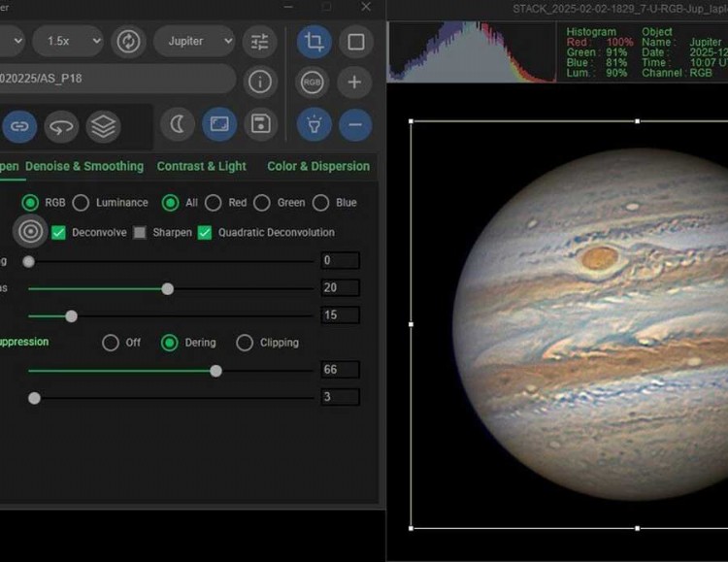Viewport: 728px width, 562px height.
Task: Click the circular refresh arrows icon
Action: point(128,42)
